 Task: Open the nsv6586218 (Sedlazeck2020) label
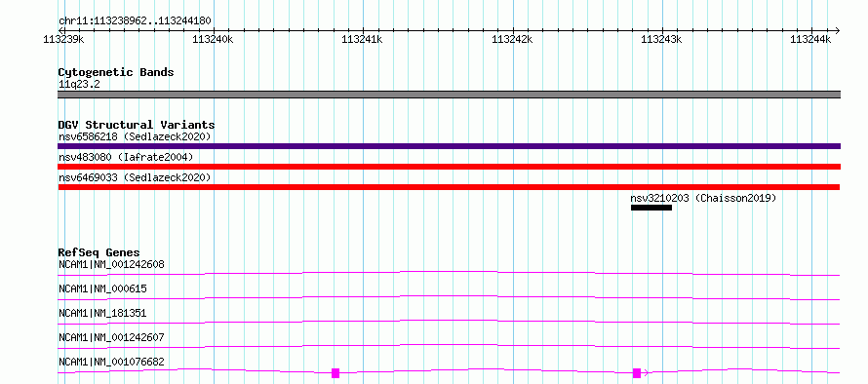coord(135,136)
